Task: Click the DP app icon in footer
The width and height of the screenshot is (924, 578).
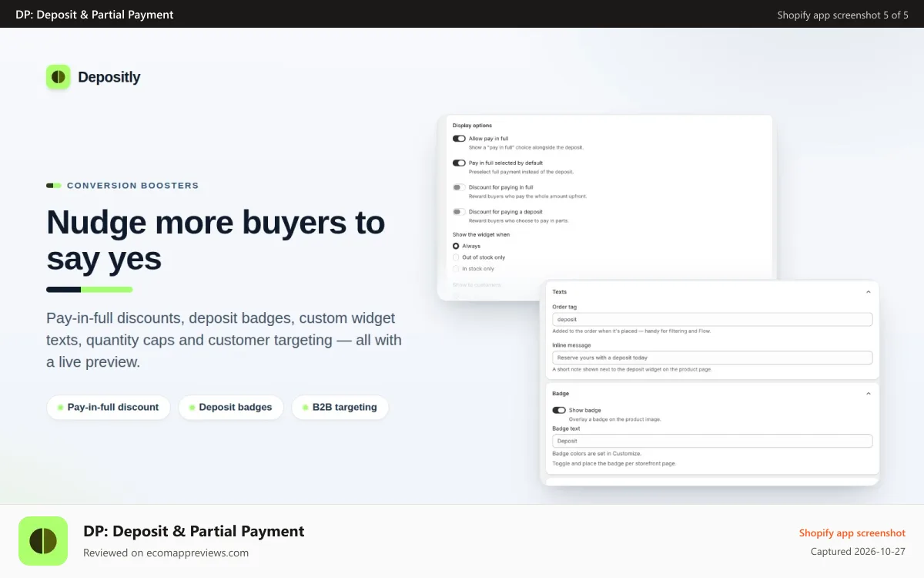Action: pyautogui.click(x=43, y=541)
